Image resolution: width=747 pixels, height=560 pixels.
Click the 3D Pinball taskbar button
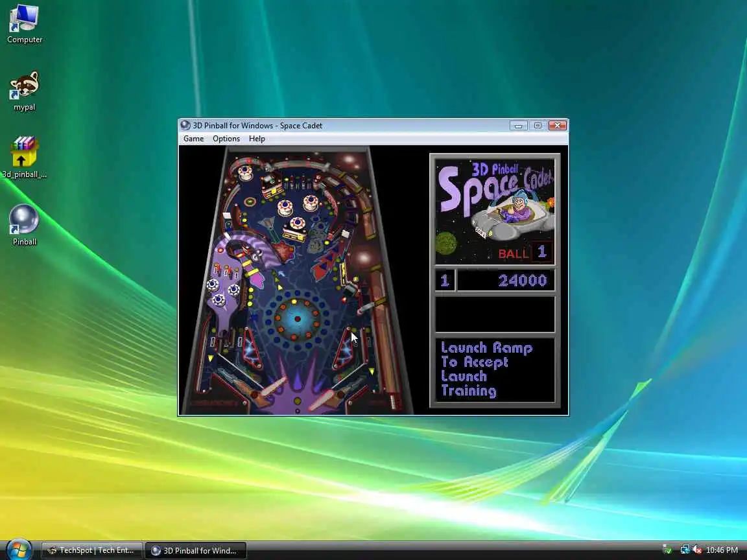pos(195,550)
